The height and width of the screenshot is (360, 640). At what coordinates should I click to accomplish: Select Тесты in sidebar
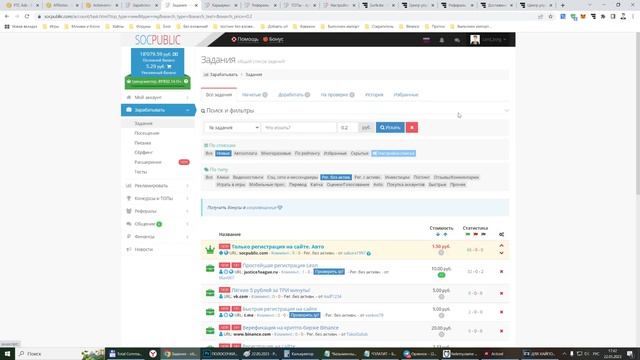pos(140,172)
